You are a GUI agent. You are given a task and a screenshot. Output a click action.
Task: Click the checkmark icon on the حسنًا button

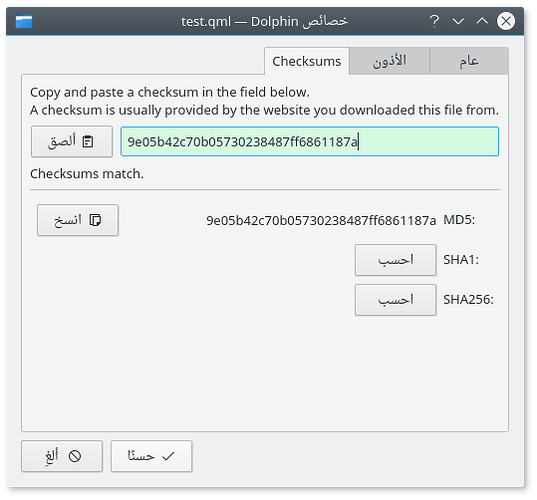pos(168,456)
